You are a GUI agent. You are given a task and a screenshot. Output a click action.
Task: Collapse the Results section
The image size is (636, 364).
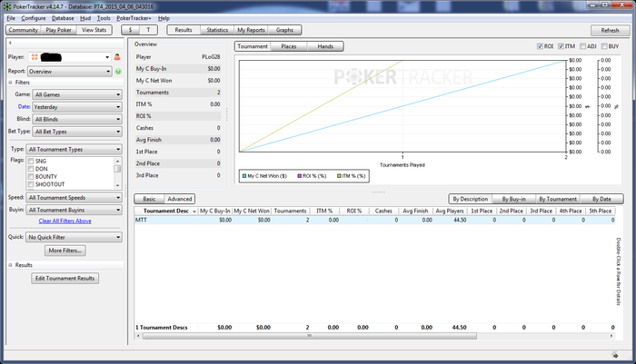coord(11,265)
